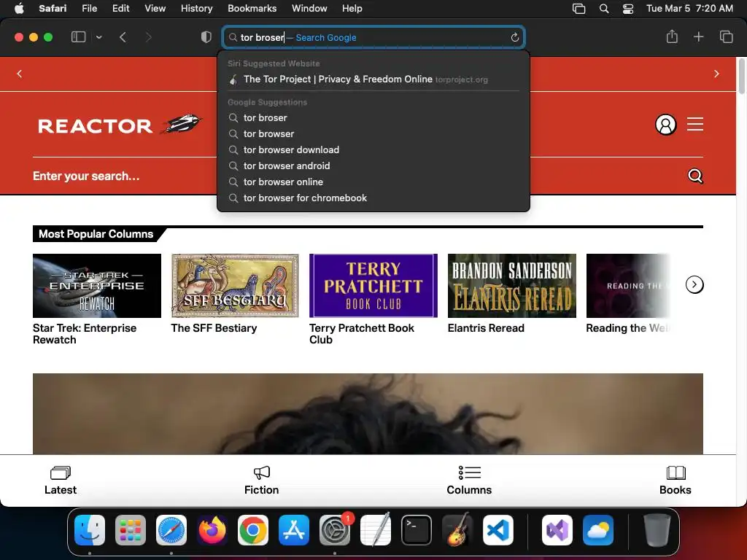Open the Help menu

[x=352, y=8]
